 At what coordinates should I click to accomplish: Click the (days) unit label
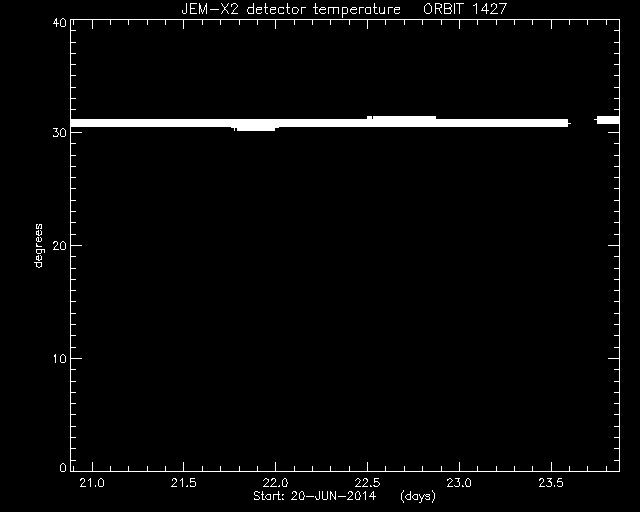pos(418,496)
